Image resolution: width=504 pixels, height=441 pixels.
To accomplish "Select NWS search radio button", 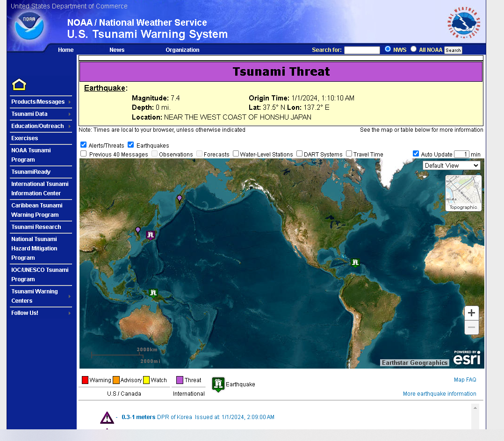I will (388, 49).
